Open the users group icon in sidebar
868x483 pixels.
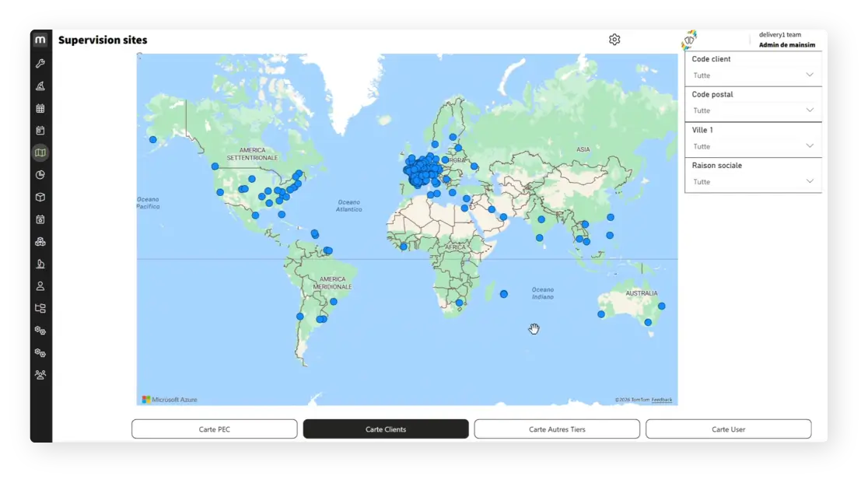(40, 375)
